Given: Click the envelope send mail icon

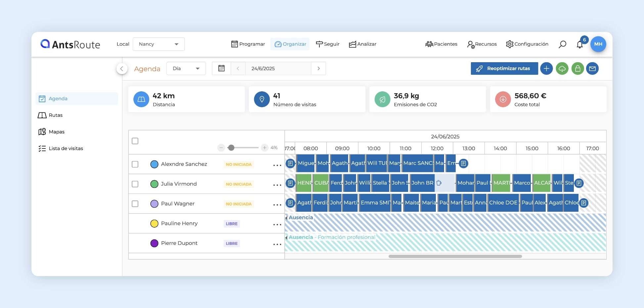Looking at the screenshot, I should [592, 68].
